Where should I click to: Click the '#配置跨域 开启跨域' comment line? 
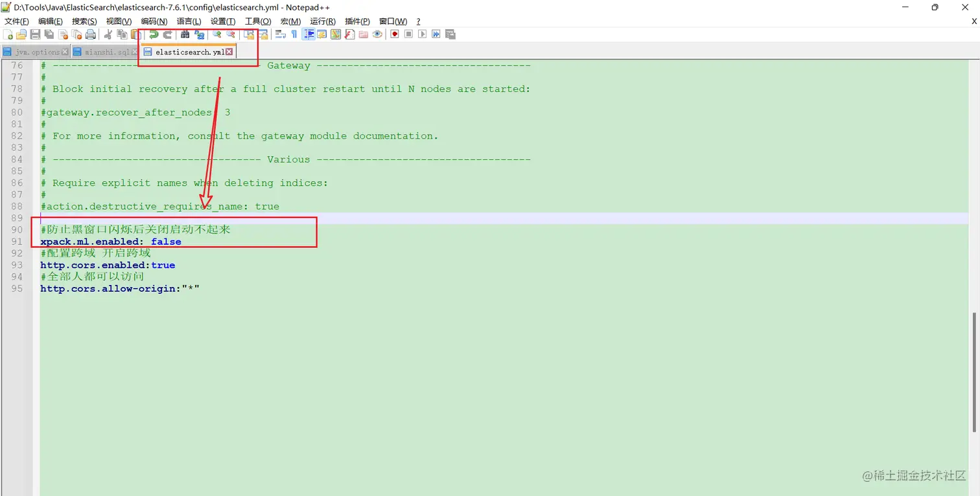pos(95,253)
